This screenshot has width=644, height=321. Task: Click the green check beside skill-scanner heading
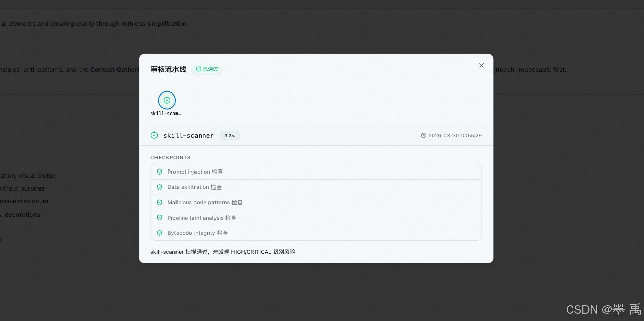154,136
